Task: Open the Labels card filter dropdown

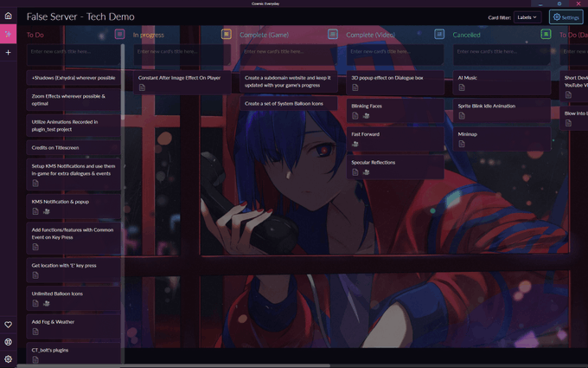Action: pyautogui.click(x=527, y=17)
